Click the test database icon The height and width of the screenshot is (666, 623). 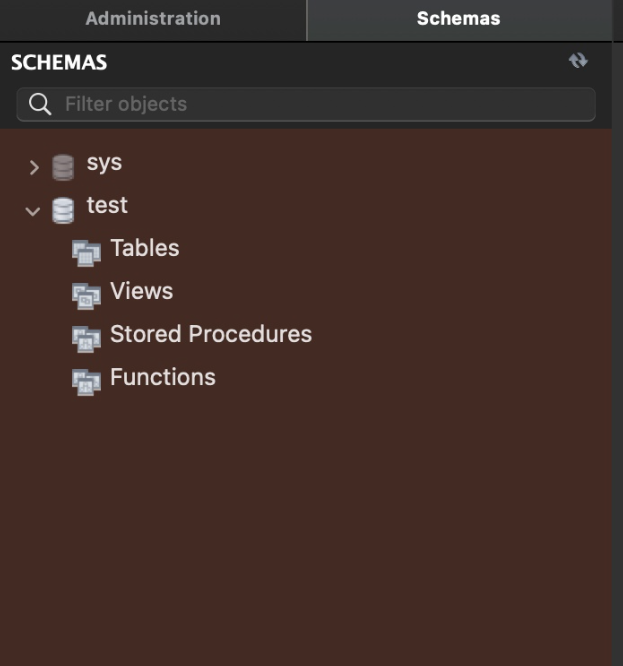pos(63,210)
